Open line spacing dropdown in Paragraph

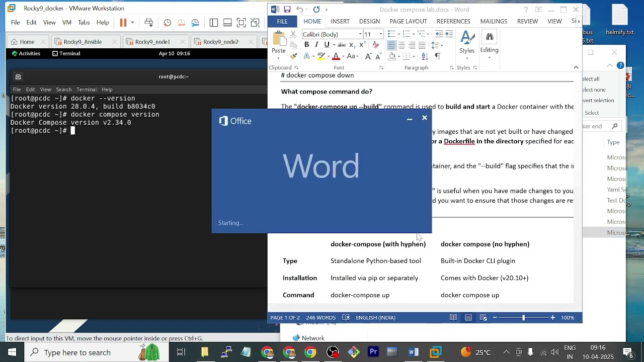[x=437, y=45]
